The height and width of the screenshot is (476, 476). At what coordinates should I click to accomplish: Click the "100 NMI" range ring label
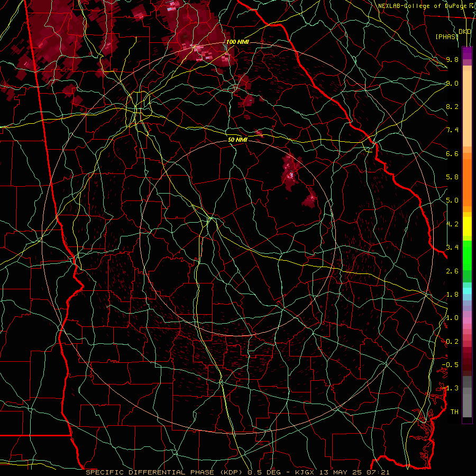(x=237, y=42)
